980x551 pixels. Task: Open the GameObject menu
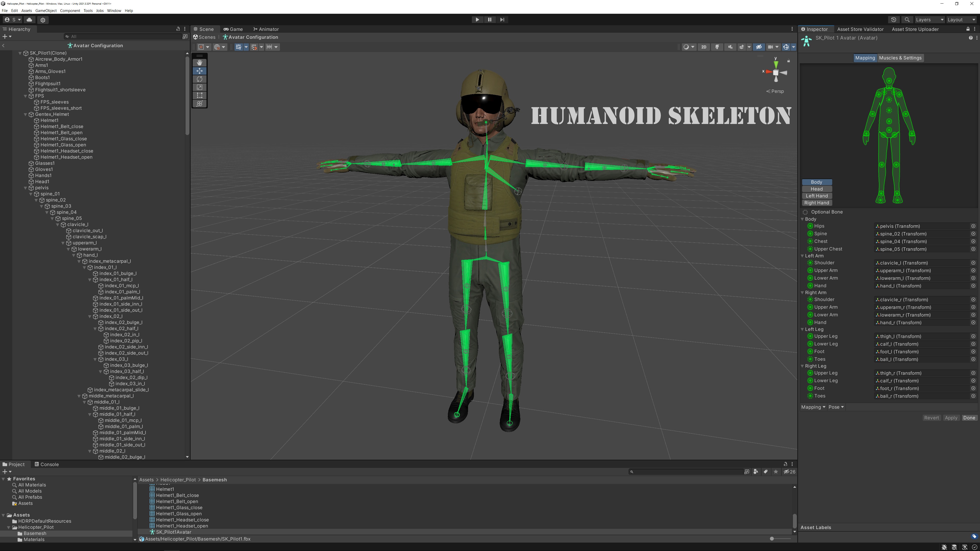point(46,11)
